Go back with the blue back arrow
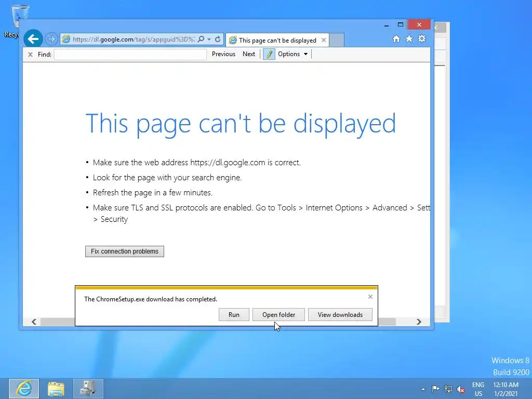 click(33, 38)
